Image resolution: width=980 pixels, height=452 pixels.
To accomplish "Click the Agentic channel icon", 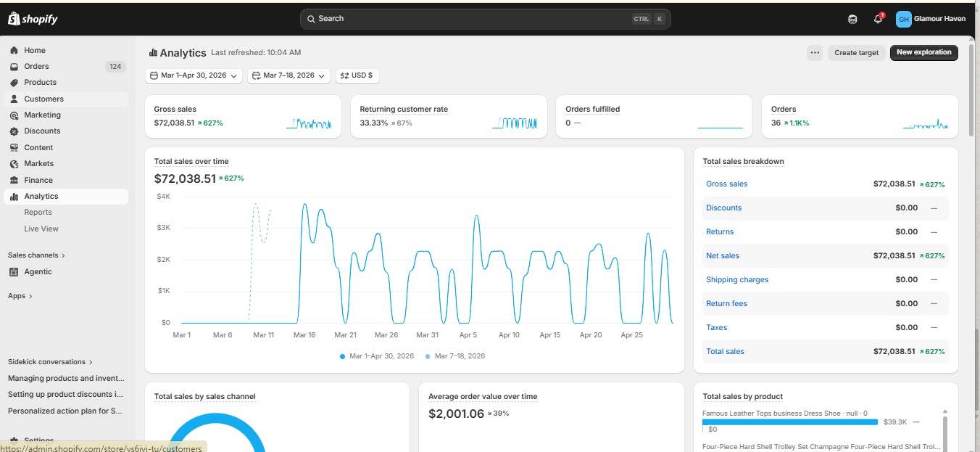I will [x=14, y=272].
